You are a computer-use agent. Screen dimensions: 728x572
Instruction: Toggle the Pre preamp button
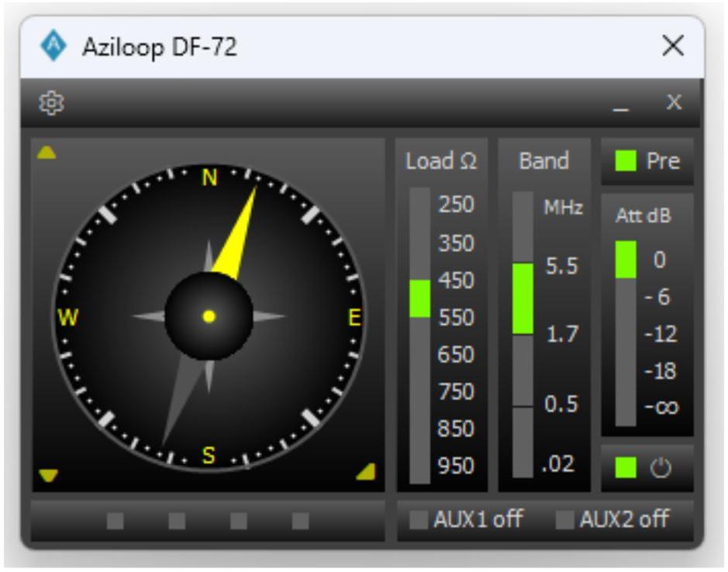647,161
